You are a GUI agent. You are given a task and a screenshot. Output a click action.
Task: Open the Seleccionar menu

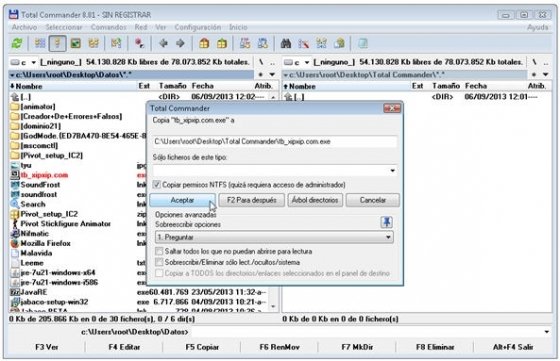coord(64,27)
